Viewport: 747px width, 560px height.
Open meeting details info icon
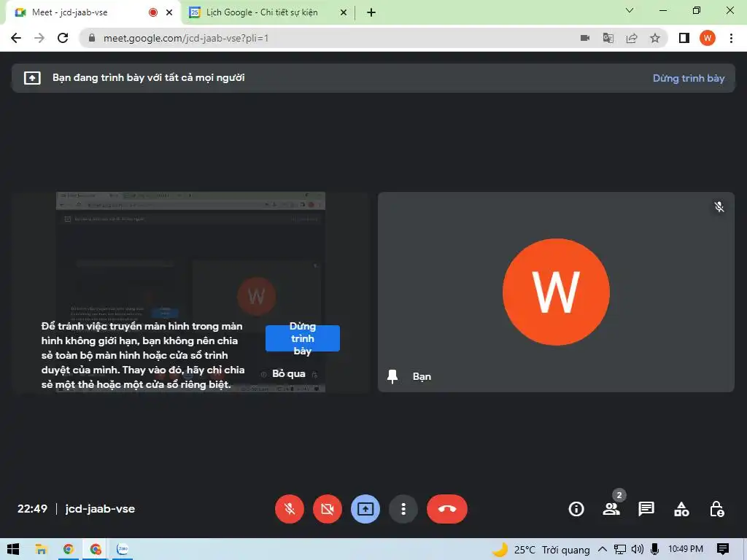point(576,509)
